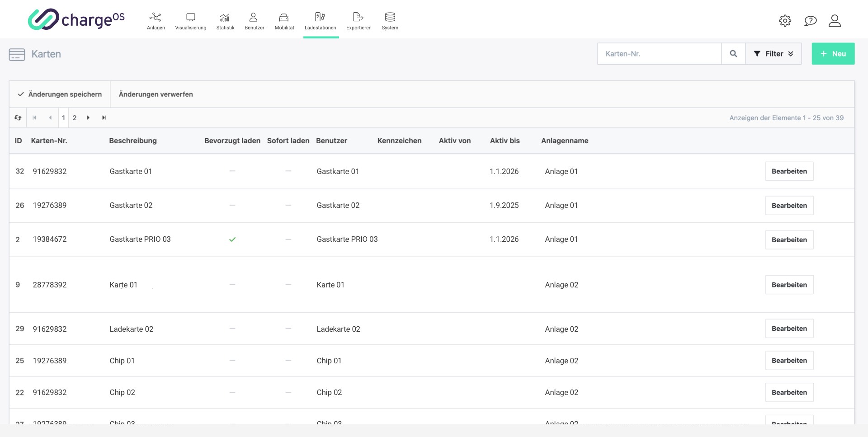Click Änderungen verwerfen button
The height and width of the screenshot is (437, 868).
coord(156,94)
